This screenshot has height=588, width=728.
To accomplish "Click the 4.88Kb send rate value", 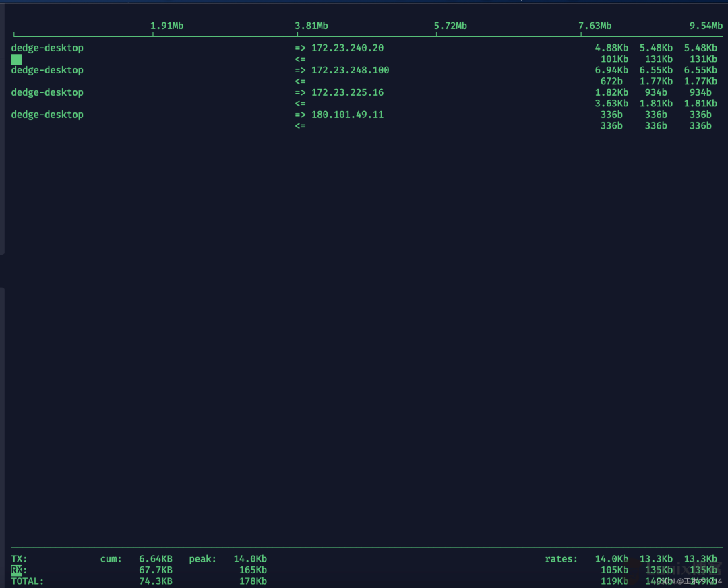I will point(611,48).
